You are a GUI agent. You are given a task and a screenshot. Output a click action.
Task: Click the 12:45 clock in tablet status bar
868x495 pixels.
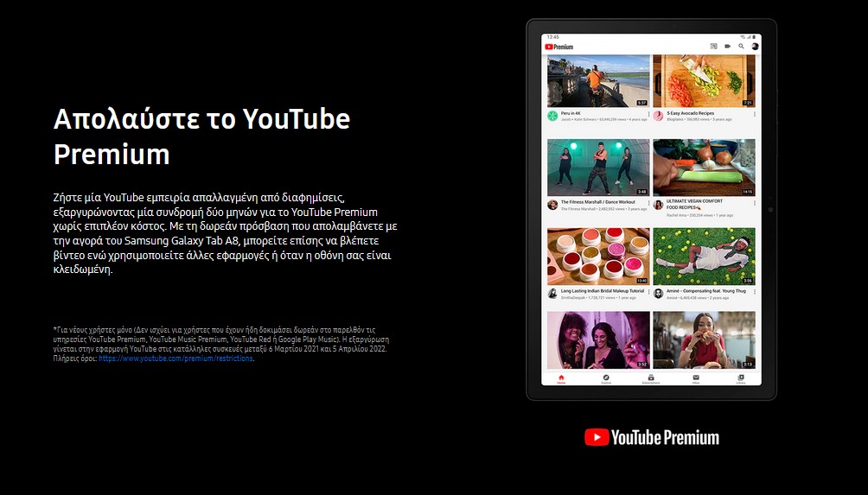pos(552,37)
